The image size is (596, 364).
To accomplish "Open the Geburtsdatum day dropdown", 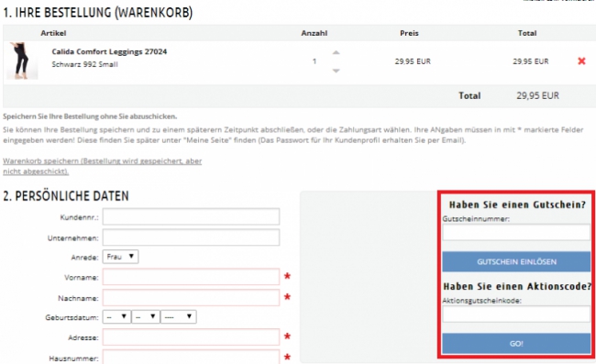I will tap(116, 316).
